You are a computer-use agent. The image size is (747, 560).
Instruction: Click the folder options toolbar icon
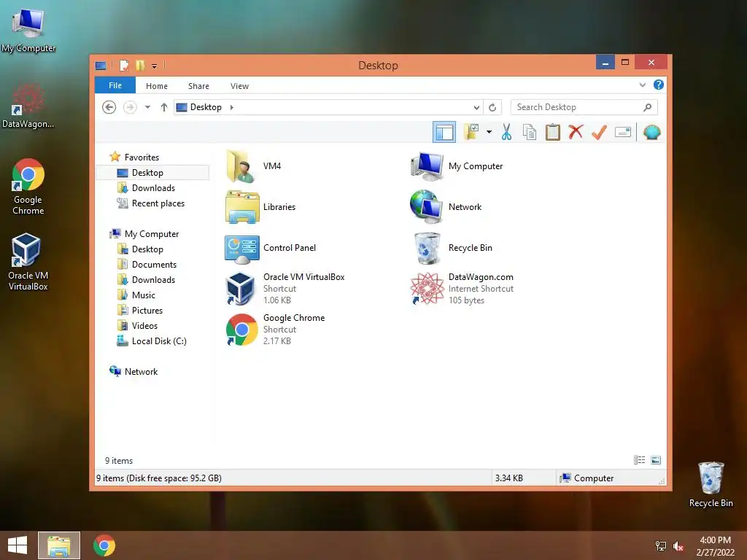(x=472, y=132)
